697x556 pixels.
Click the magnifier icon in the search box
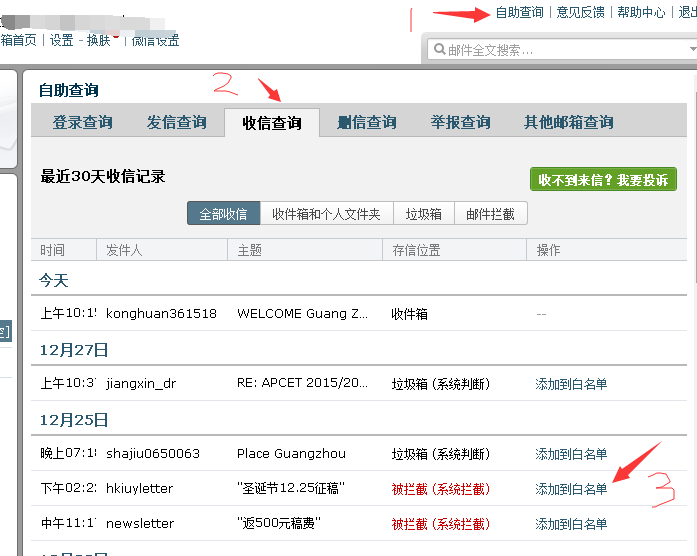(x=439, y=49)
